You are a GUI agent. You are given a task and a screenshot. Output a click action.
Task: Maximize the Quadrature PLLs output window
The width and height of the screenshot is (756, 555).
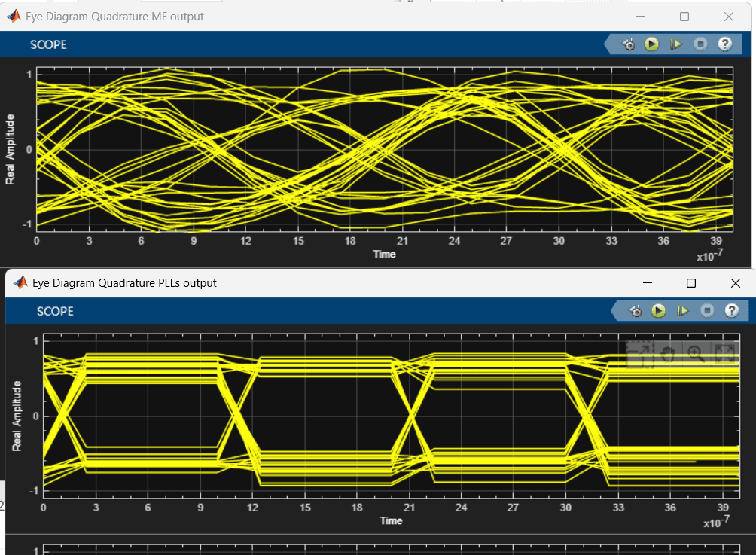(691, 283)
